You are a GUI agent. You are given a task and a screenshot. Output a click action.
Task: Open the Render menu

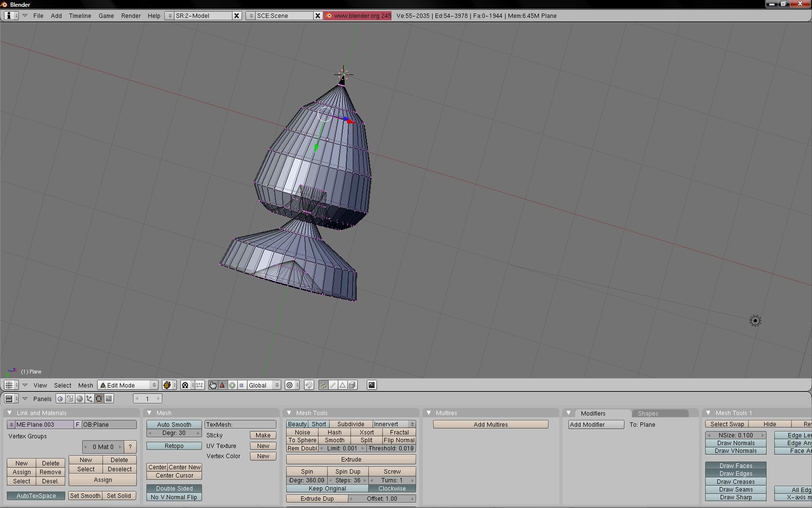pos(130,15)
